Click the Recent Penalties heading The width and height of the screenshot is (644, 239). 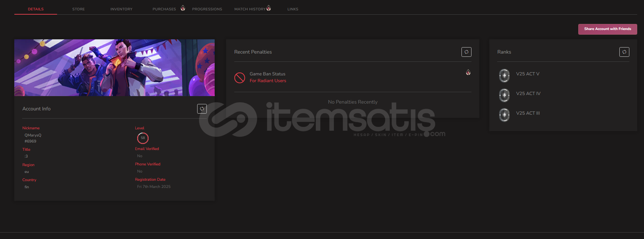[253, 52]
